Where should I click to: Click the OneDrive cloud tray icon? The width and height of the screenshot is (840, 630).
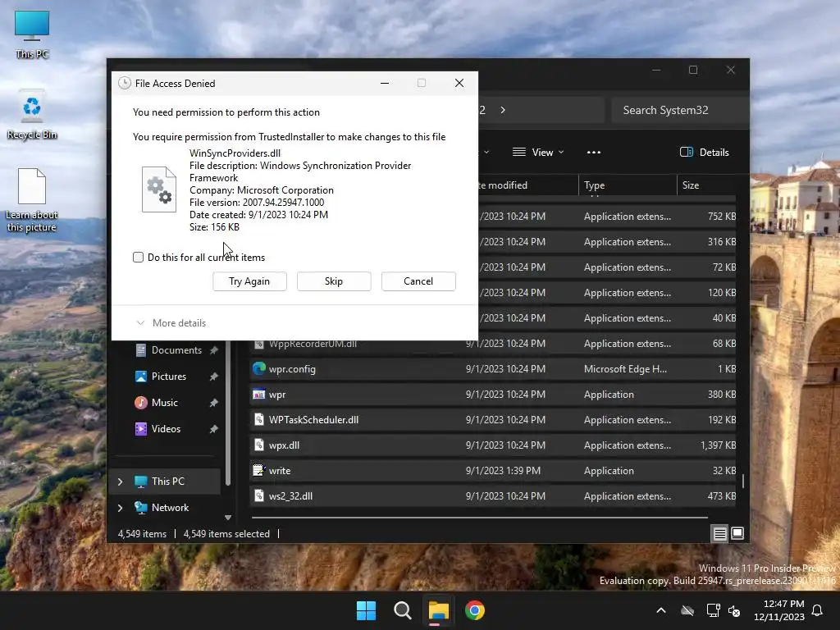(x=687, y=610)
